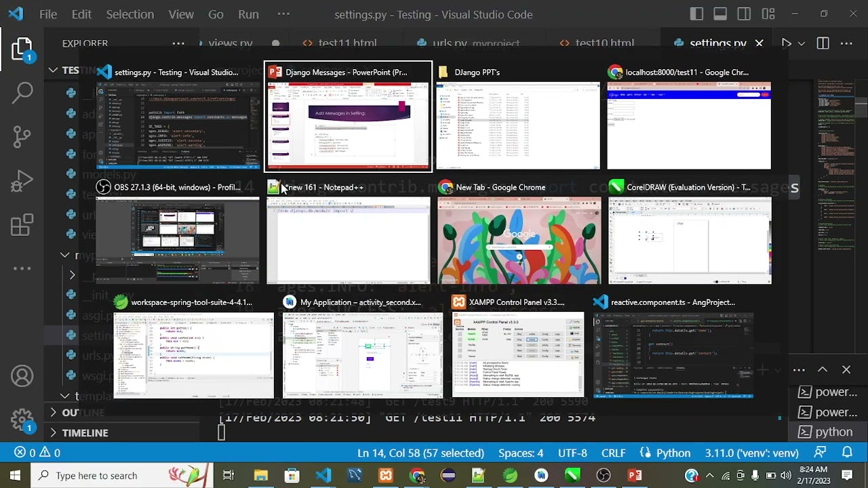Open the XAMPP icon on the taskbar

(x=386, y=475)
